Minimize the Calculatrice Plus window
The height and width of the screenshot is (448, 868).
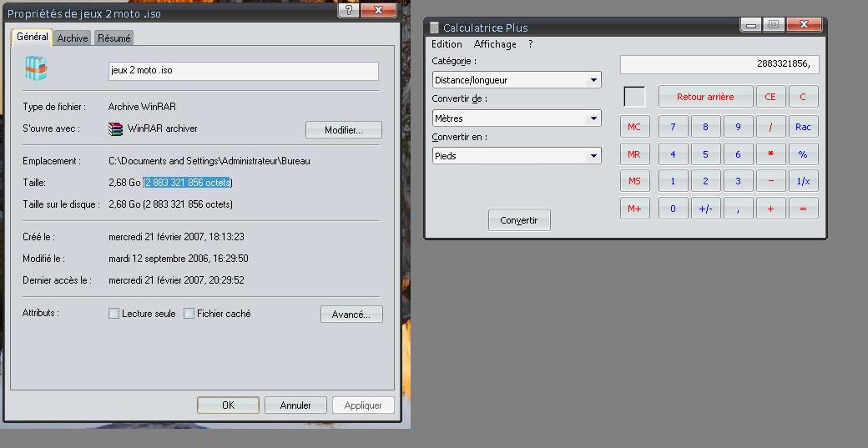coord(751,25)
